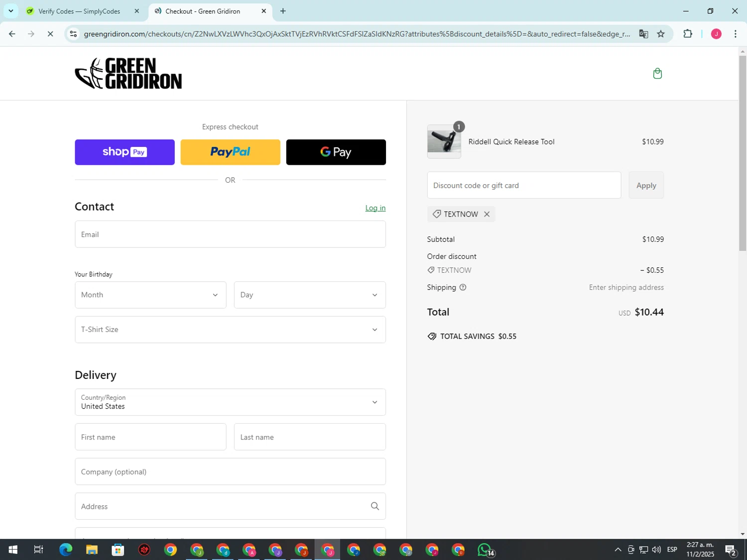Open the Windows Start menu
The width and height of the screenshot is (747, 560).
click(x=13, y=550)
